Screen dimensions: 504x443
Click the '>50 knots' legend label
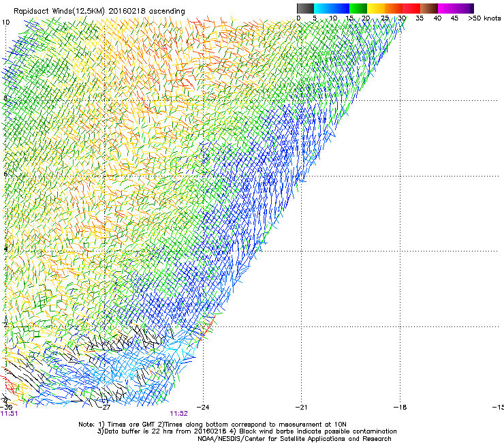(x=484, y=18)
